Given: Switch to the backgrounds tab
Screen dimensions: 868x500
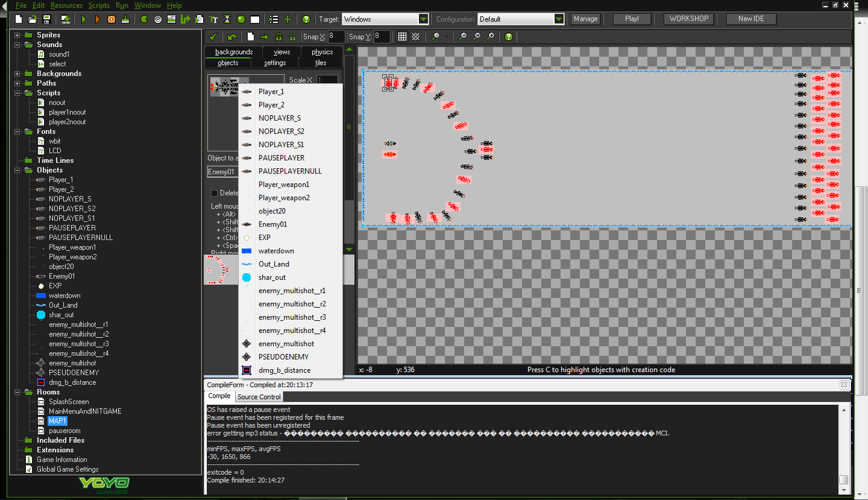Looking at the screenshot, I should click(x=234, y=52).
